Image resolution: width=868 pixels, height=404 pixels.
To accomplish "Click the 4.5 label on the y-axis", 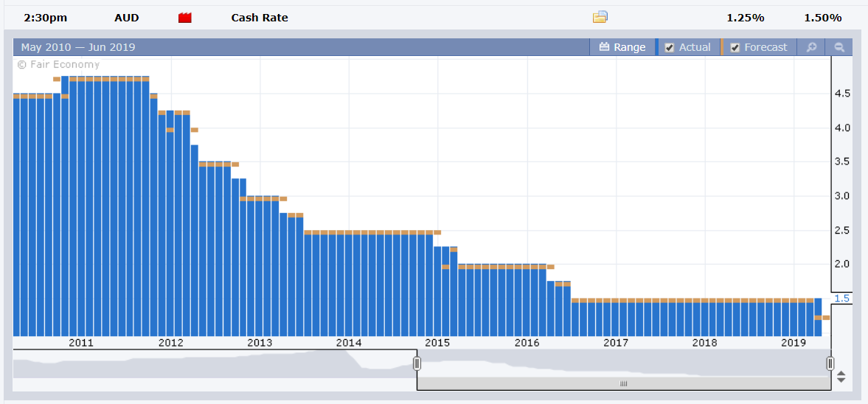I will tap(842, 94).
